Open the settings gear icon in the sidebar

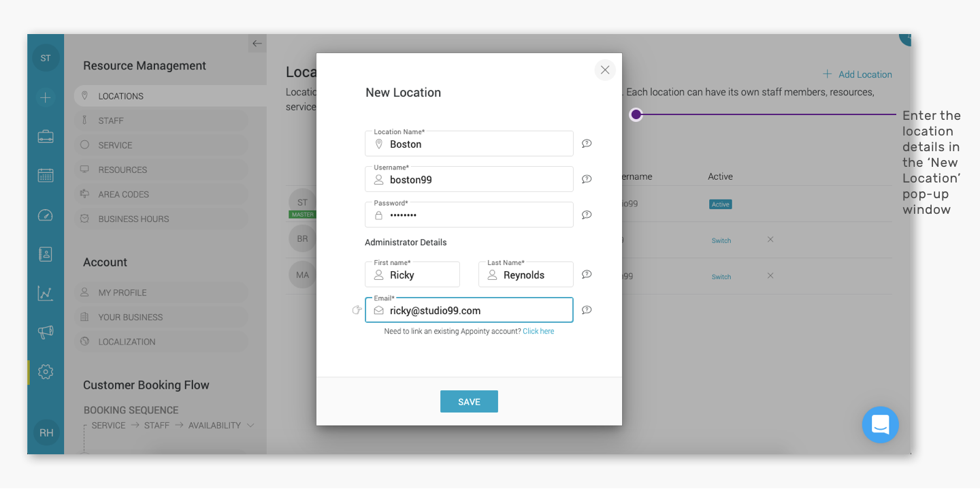[46, 372]
